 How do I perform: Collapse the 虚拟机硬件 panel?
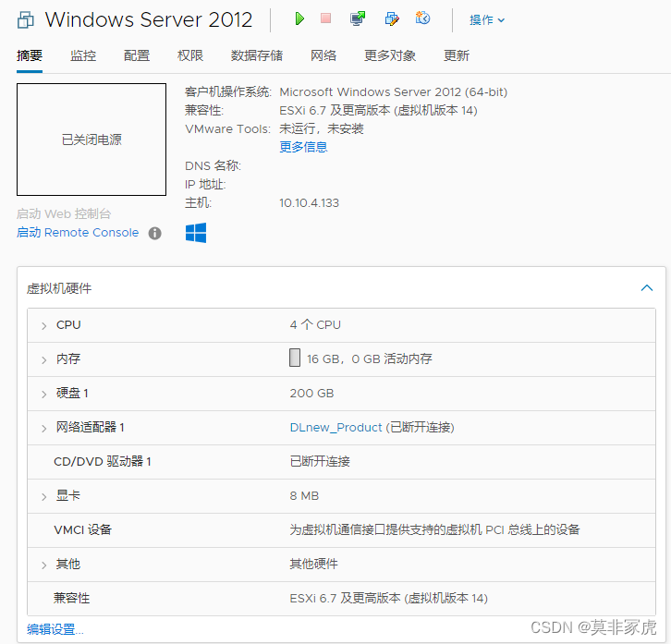pyautogui.click(x=647, y=288)
